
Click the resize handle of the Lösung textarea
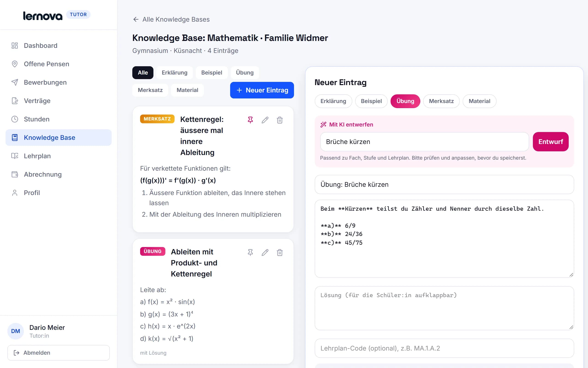click(x=571, y=327)
